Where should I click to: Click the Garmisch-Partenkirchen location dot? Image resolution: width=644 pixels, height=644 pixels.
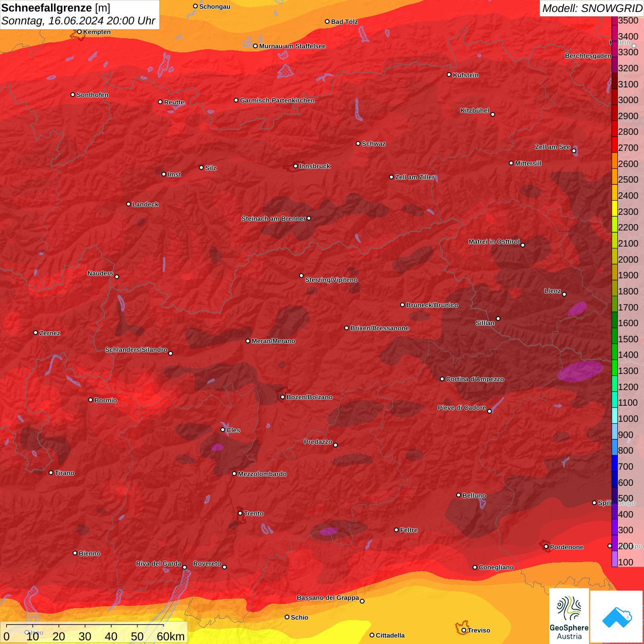point(236,100)
